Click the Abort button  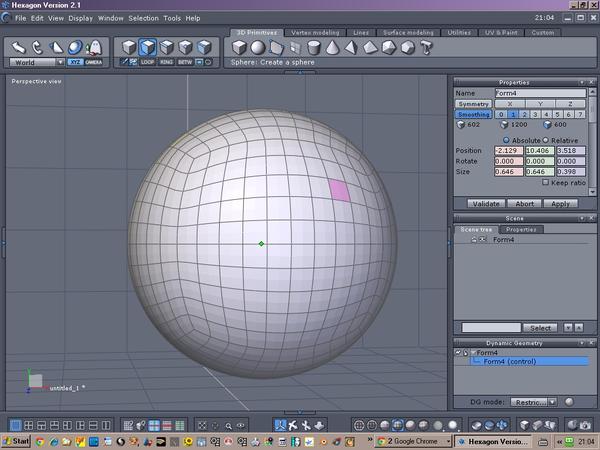[x=524, y=204]
